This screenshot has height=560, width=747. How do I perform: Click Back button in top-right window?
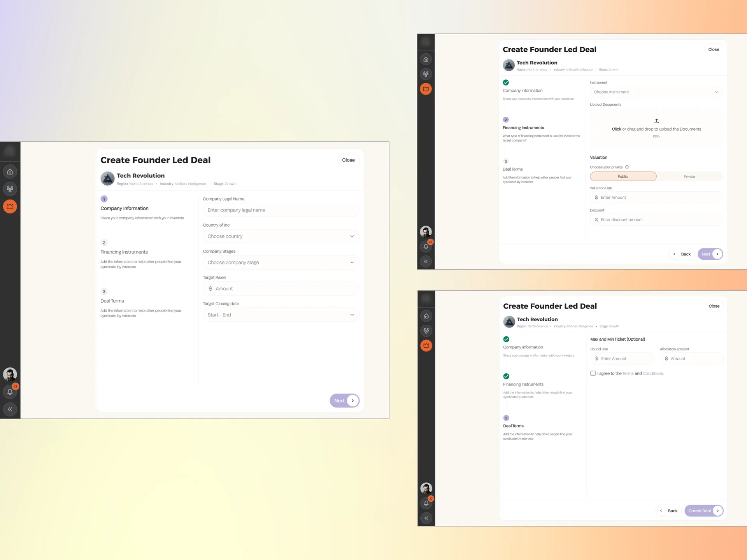click(x=682, y=254)
